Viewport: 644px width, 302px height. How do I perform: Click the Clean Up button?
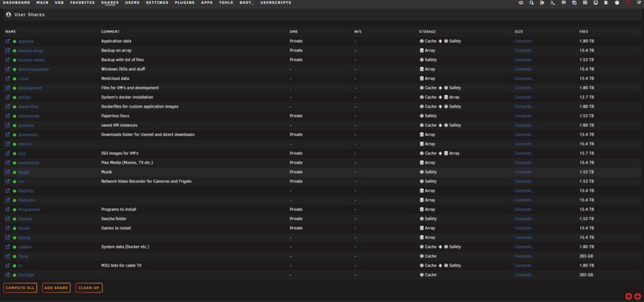point(89,288)
